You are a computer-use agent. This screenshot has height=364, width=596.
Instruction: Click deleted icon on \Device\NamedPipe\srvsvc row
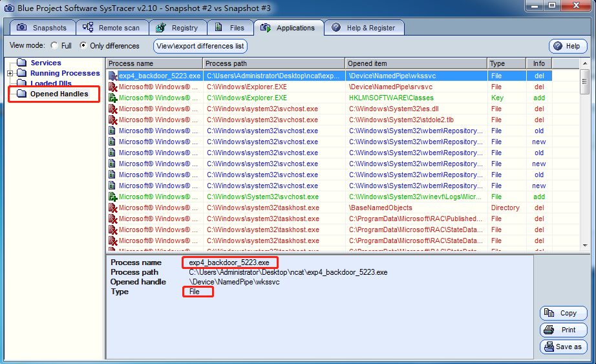(x=113, y=87)
